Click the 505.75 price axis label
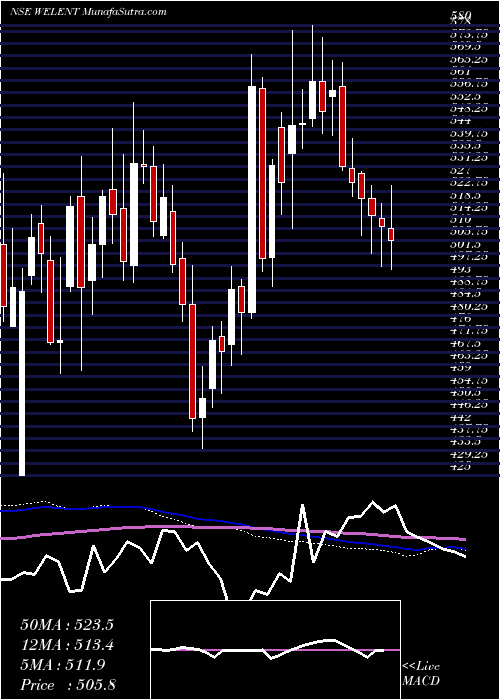The image size is (500, 700). [467, 232]
